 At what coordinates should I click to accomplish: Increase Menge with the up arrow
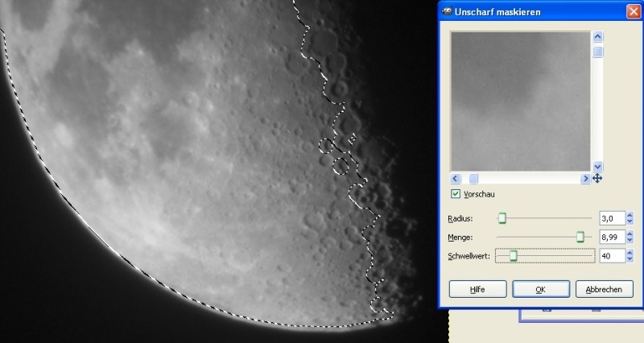coord(630,233)
